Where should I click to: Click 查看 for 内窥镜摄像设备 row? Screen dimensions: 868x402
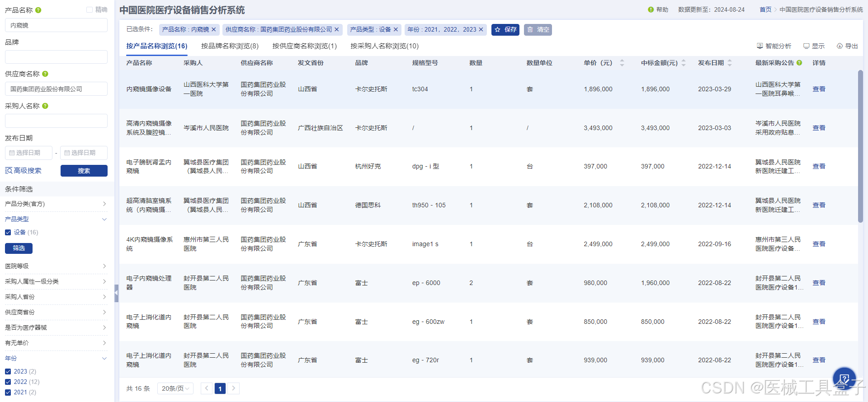point(819,89)
